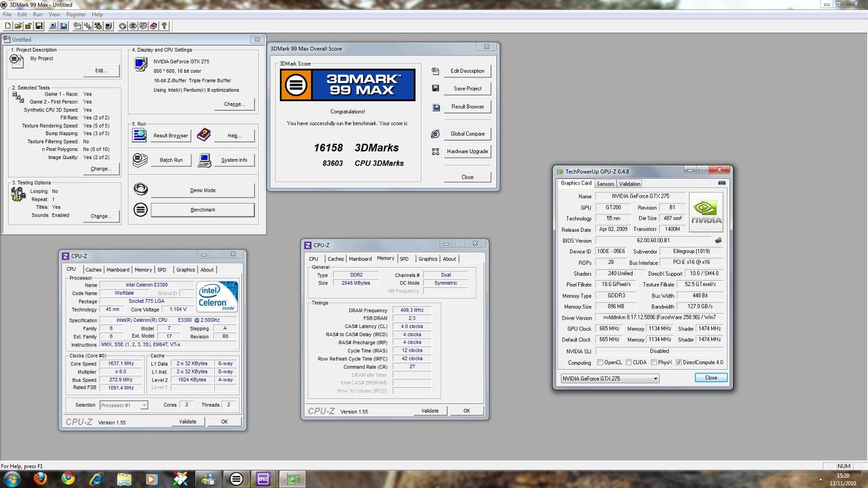This screenshot has height=488, width=868.
Task: Click the Hardware Upgrade icon in score window
Action: pyautogui.click(x=435, y=152)
